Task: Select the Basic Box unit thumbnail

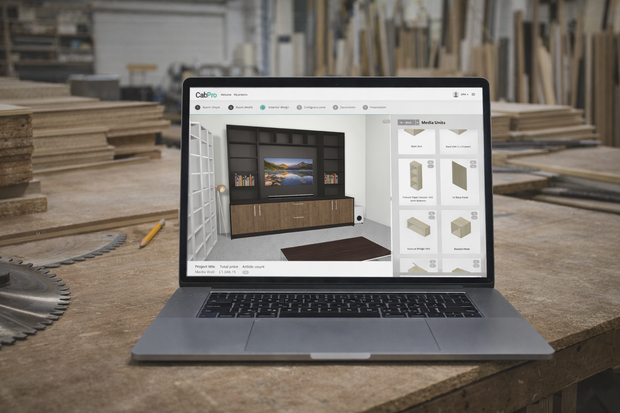Action: [417, 141]
